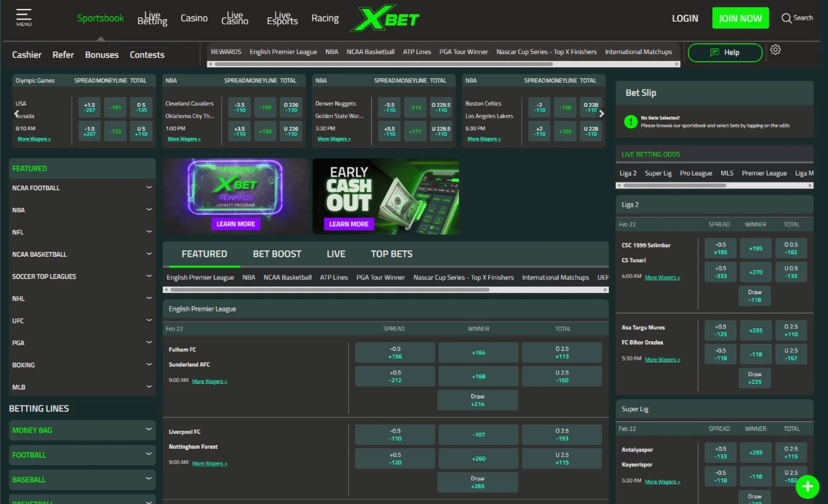Open Sportsbook in top navigation

tap(100, 18)
